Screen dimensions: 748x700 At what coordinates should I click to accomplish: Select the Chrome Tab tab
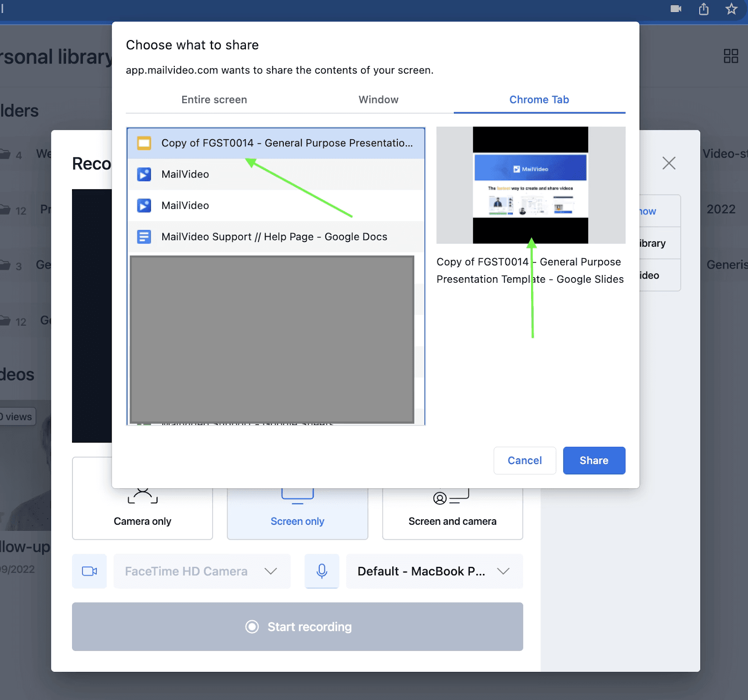click(539, 100)
